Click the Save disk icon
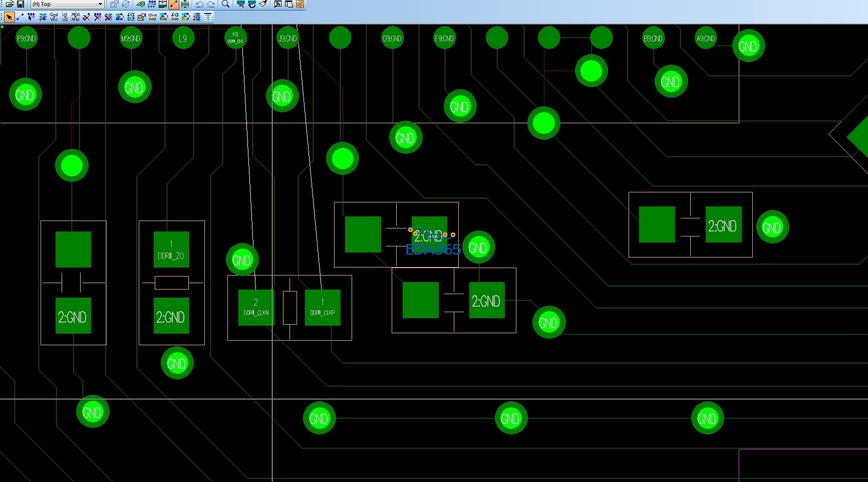 (21, 4)
